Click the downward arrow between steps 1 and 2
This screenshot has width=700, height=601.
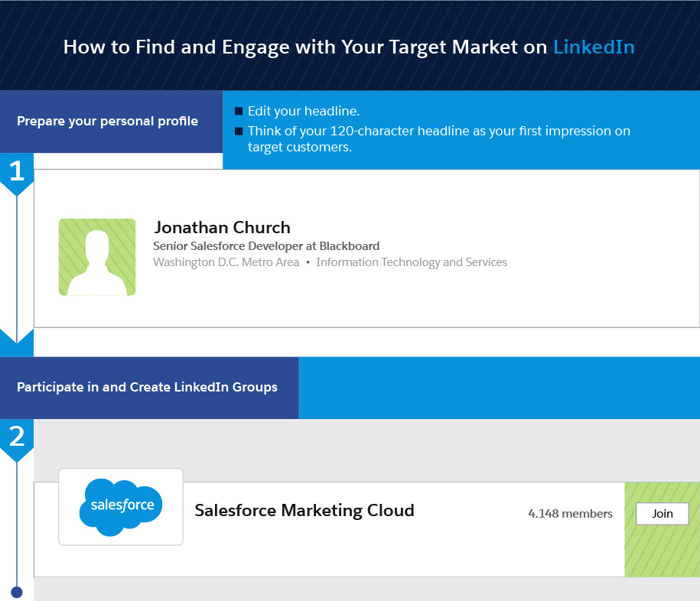[17, 341]
